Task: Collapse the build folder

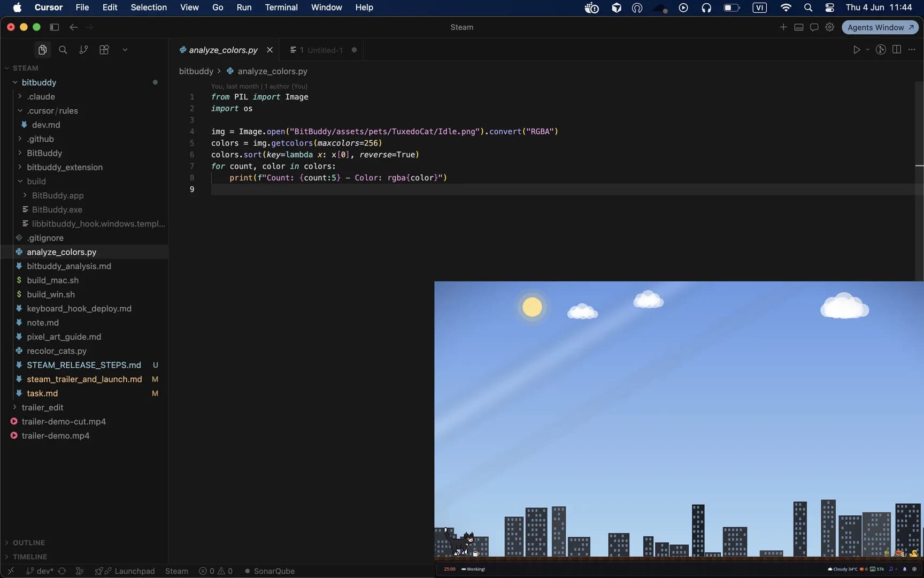Action: point(84,181)
